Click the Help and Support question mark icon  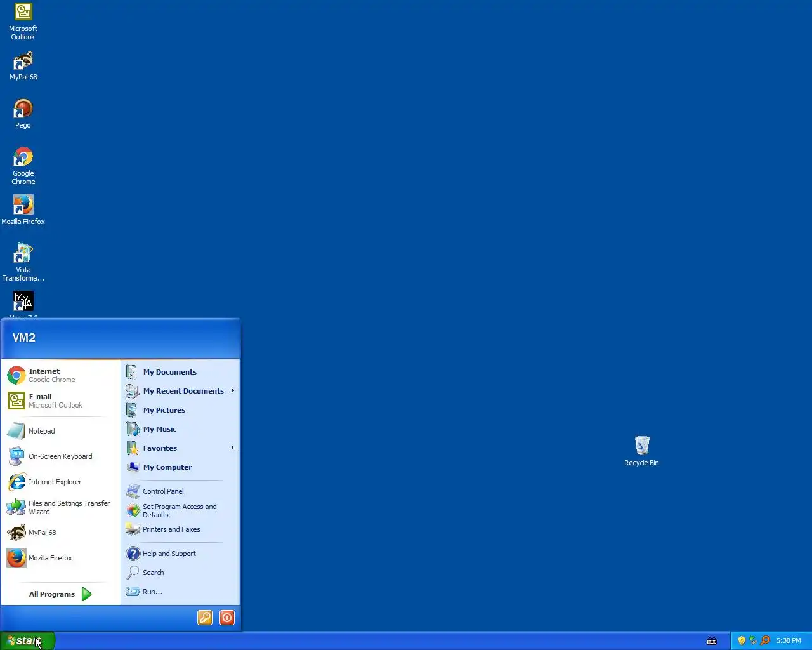[x=133, y=554]
